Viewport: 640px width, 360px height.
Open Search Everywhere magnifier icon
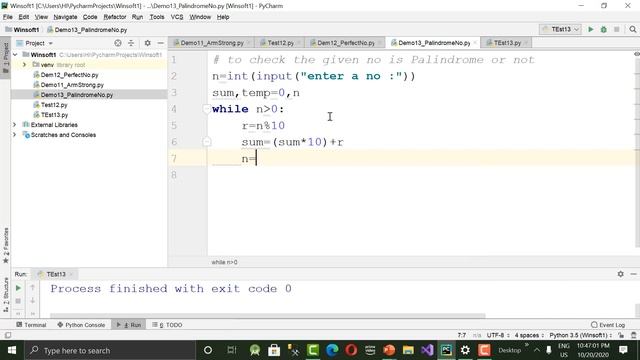[633, 29]
